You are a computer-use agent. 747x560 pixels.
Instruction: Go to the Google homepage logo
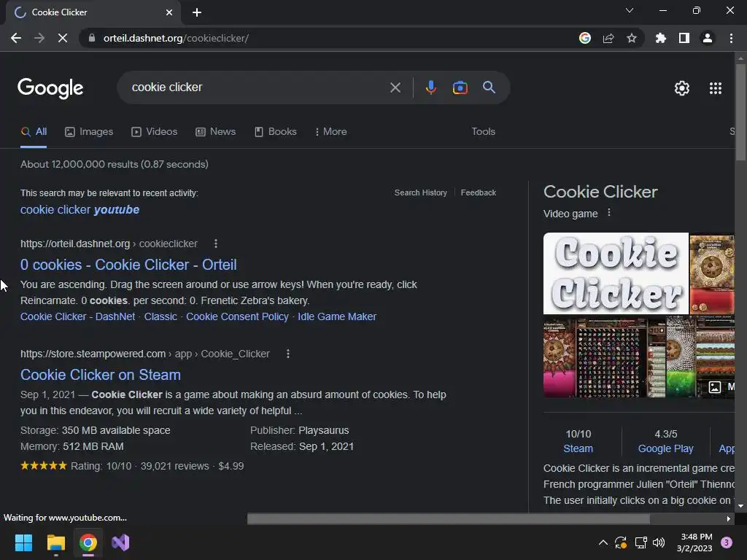click(50, 88)
